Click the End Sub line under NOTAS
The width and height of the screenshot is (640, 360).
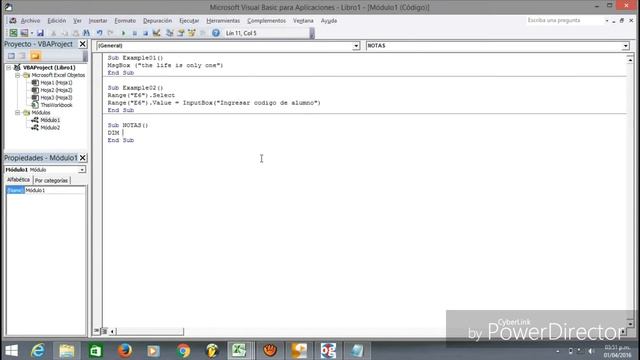(x=121, y=140)
